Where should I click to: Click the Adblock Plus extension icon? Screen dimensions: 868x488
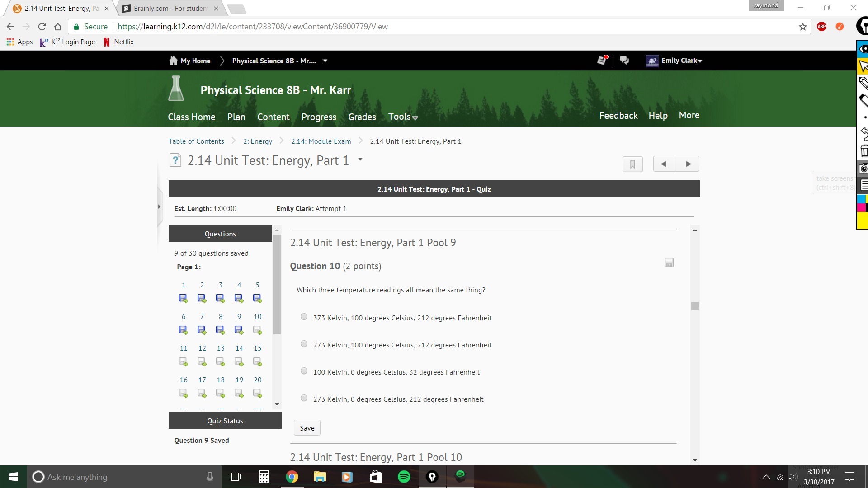click(821, 27)
